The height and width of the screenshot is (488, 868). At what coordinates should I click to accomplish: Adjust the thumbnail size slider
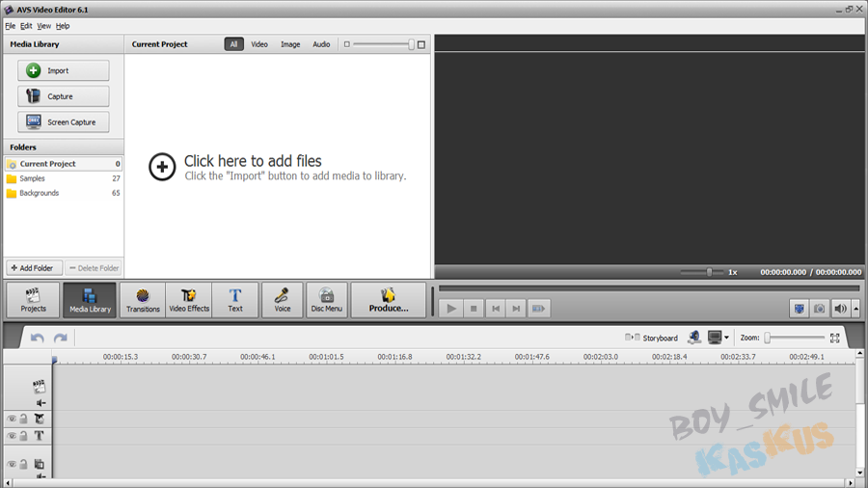tap(383, 44)
